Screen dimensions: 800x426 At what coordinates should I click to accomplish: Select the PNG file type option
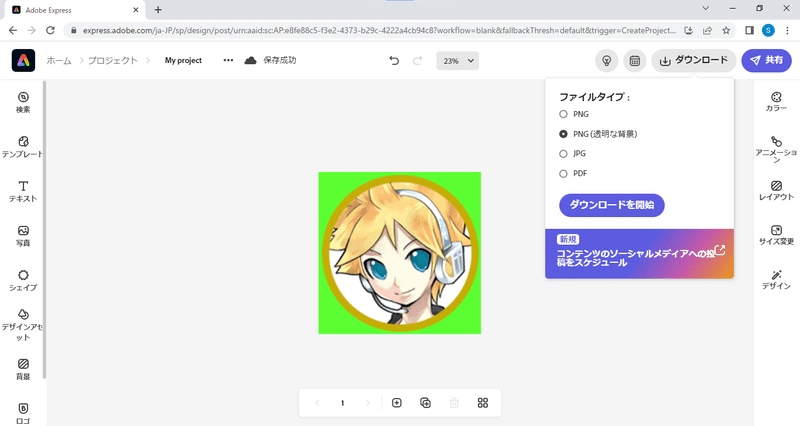(x=563, y=114)
